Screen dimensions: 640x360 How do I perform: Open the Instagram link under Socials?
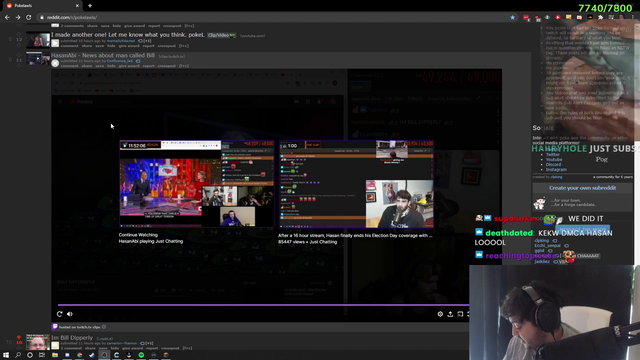click(x=556, y=169)
